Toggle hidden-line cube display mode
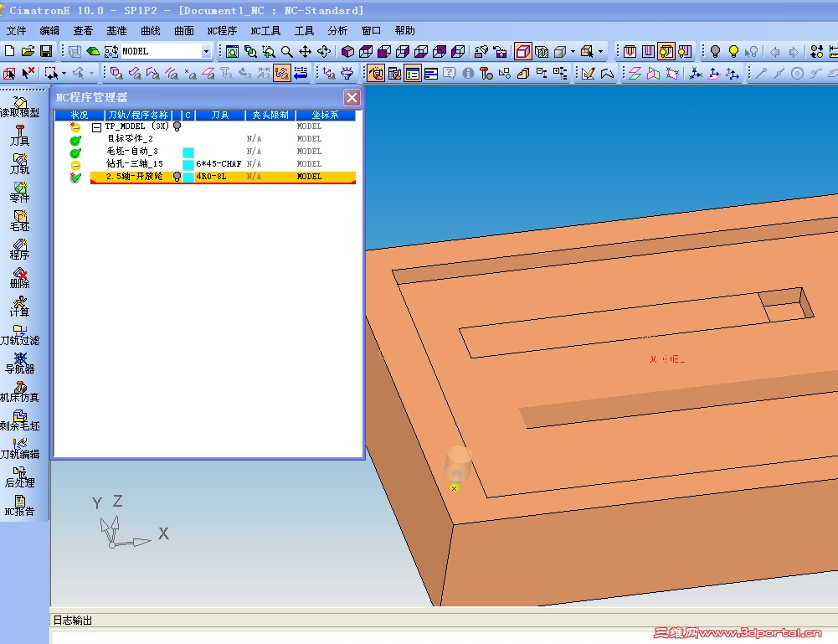The width and height of the screenshot is (838, 644). pyautogui.click(x=542, y=51)
